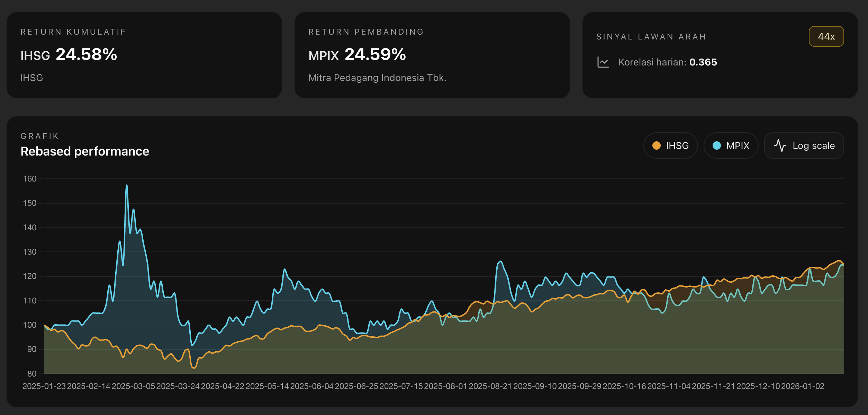The height and width of the screenshot is (415, 868).
Task: Click the blue MPIX legend dot
Action: [x=717, y=145]
